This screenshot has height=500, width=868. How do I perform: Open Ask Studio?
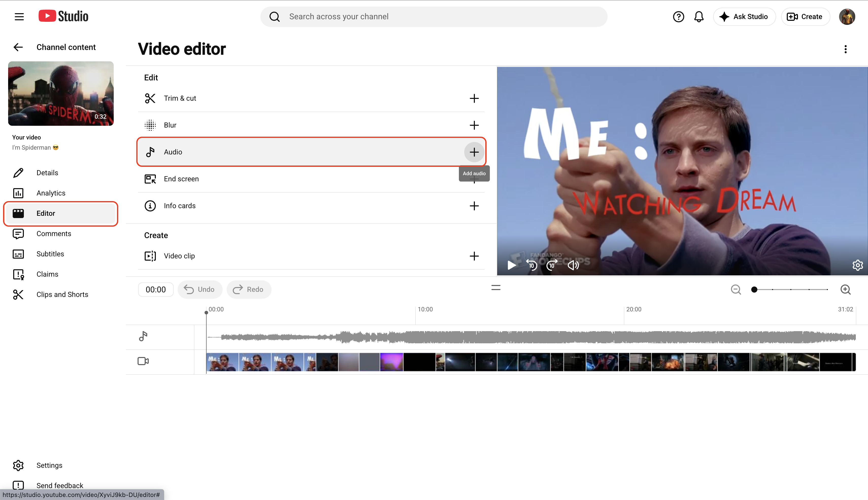pos(744,16)
